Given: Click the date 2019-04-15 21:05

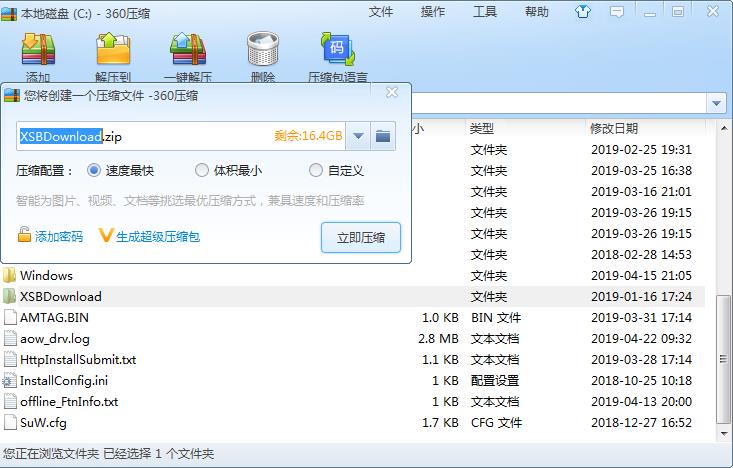Looking at the screenshot, I should tap(641, 275).
